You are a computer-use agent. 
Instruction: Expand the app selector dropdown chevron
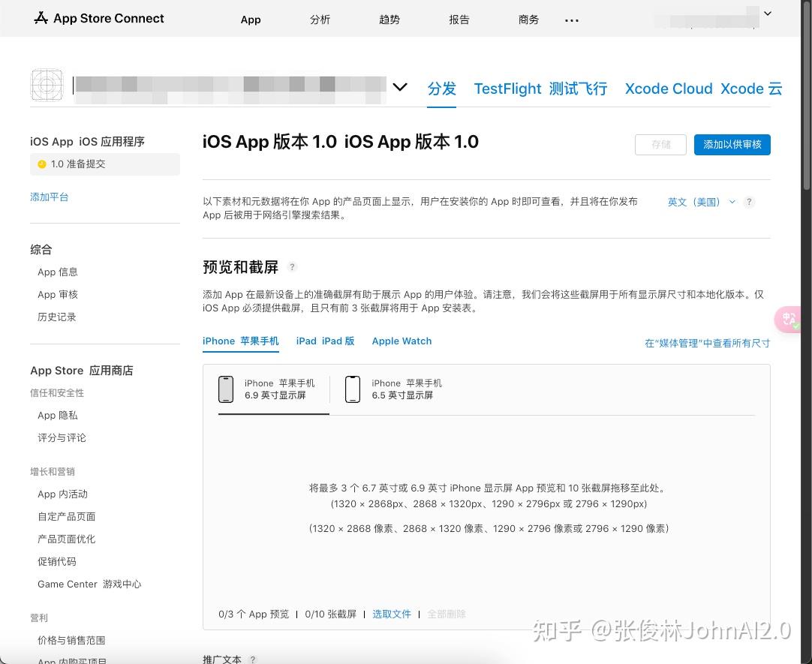click(400, 87)
